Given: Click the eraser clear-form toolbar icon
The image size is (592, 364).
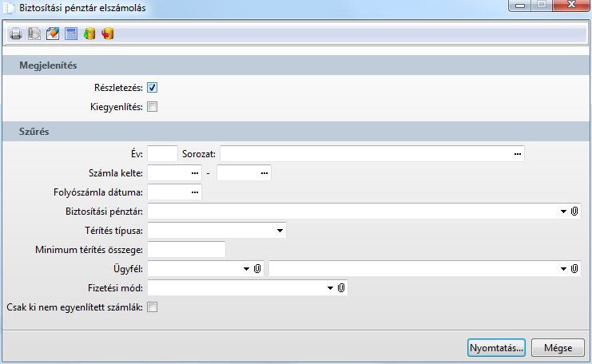Looking at the screenshot, I should click(53, 34).
